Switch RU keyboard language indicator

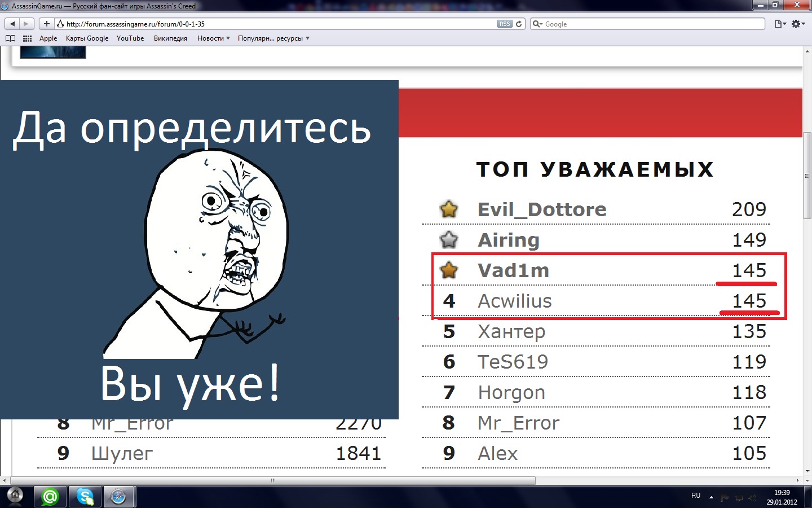pos(696,496)
